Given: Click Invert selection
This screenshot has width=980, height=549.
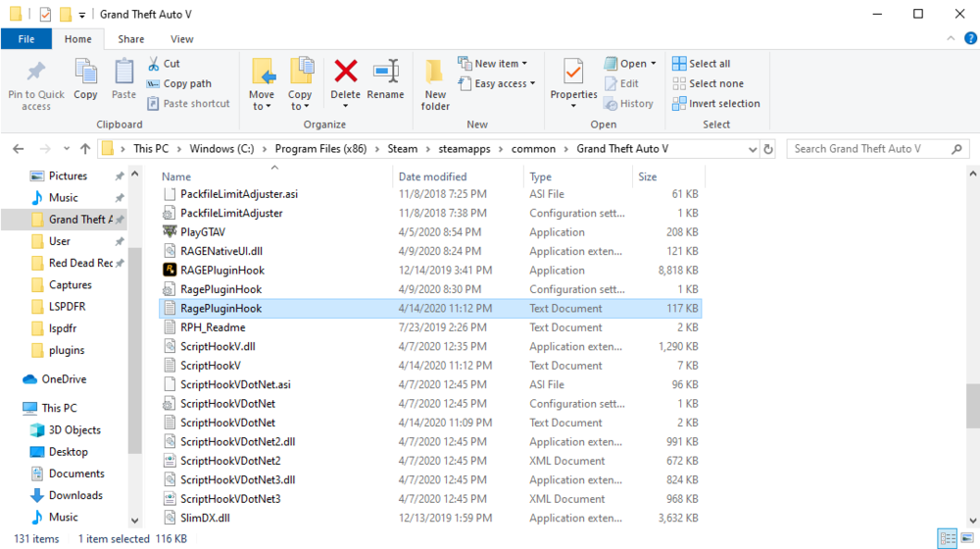Looking at the screenshot, I should (716, 103).
